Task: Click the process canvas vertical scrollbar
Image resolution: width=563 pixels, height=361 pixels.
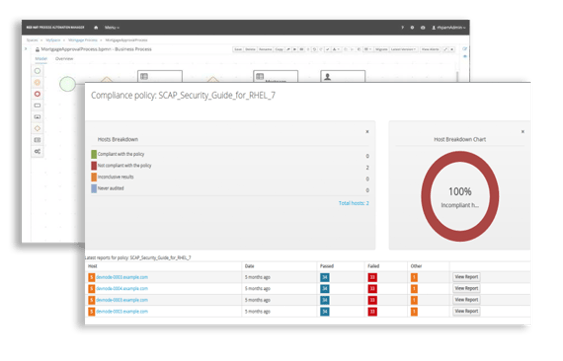Action: tap(457, 76)
